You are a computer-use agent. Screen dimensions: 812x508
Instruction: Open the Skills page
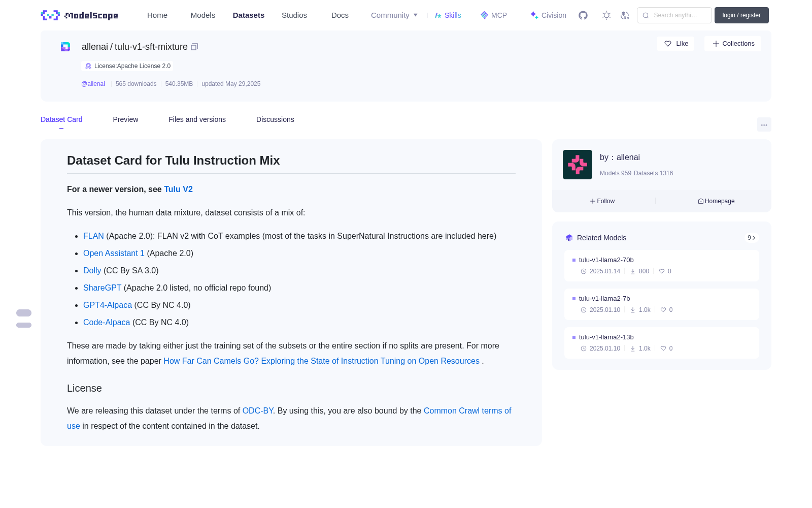[448, 15]
